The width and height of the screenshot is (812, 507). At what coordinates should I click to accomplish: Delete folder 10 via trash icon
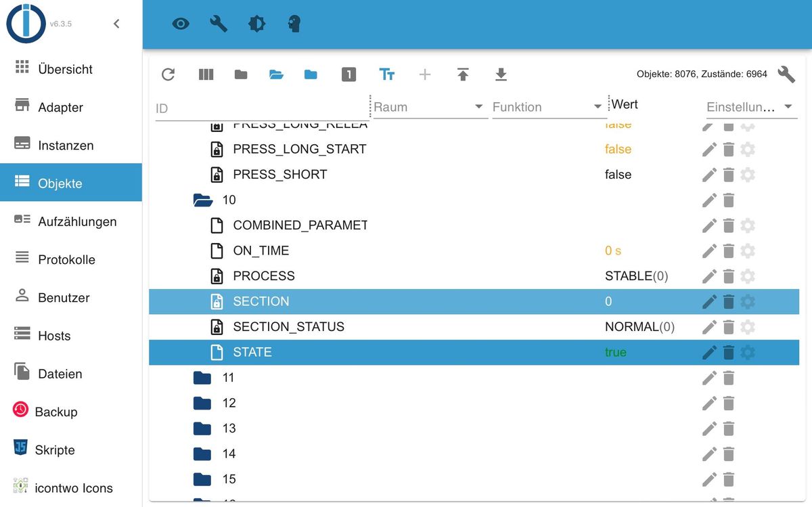729,200
